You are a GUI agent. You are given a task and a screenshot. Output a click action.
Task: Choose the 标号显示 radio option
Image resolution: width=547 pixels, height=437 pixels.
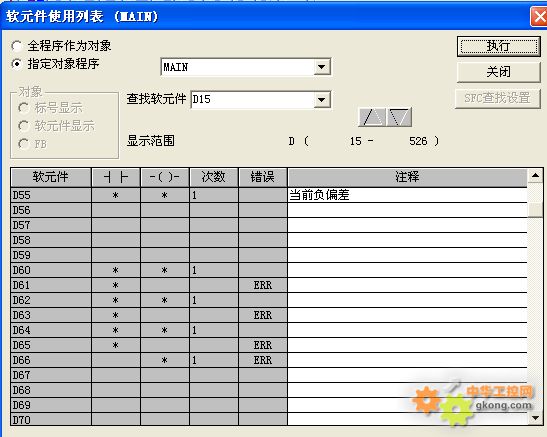[x=23, y=108]
